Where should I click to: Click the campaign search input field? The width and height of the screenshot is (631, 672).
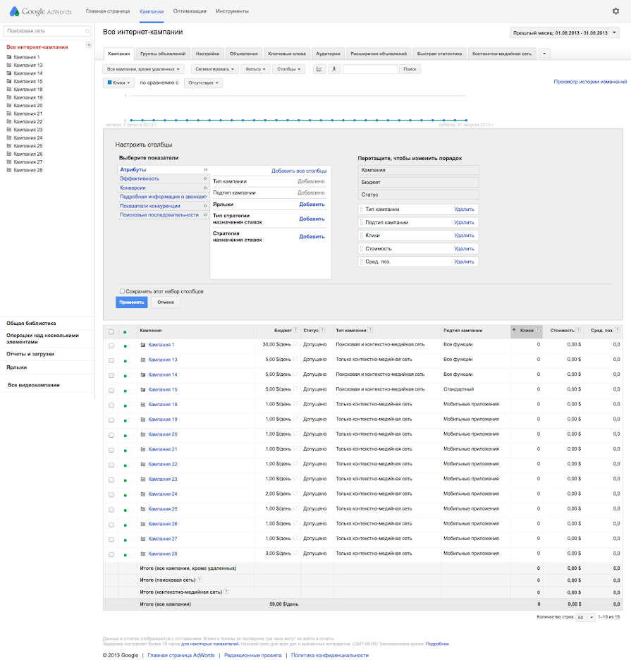click(370, 69)
